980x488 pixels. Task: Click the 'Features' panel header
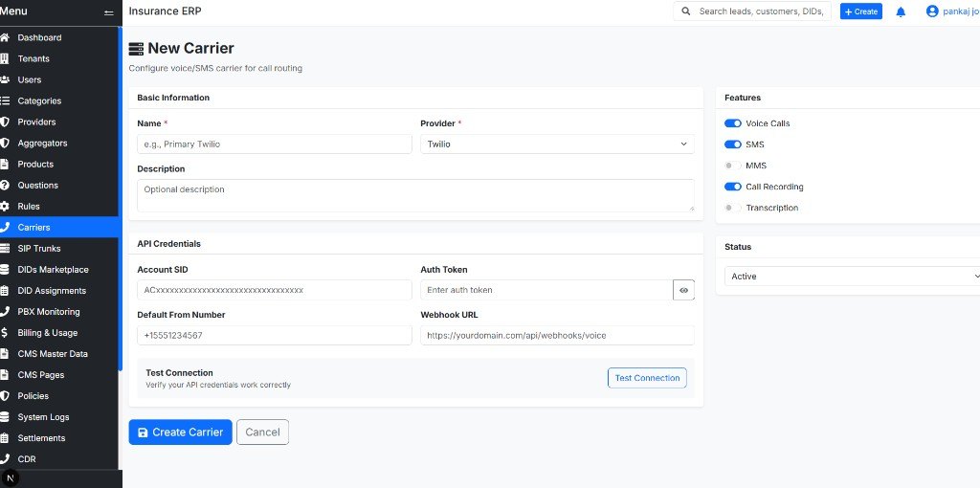[x=743, y=98]
